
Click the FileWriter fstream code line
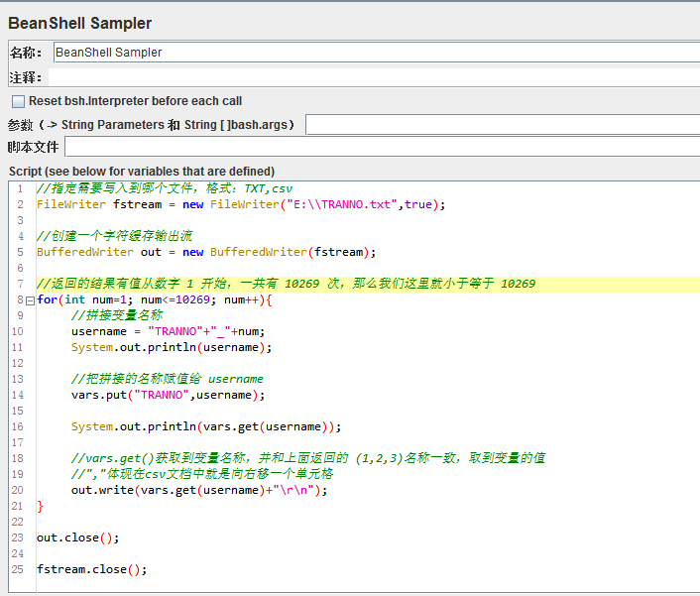241,204
